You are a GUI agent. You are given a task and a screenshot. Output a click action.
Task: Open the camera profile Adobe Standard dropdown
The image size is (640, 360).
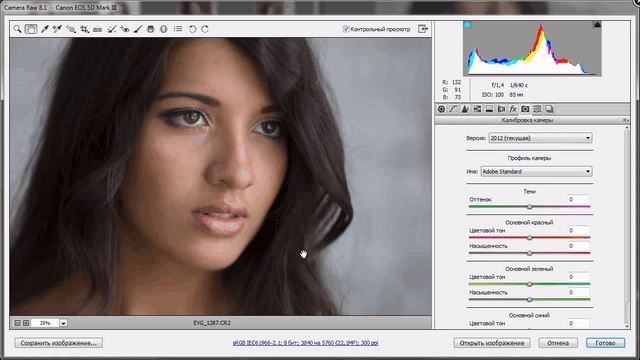[536, 171]
